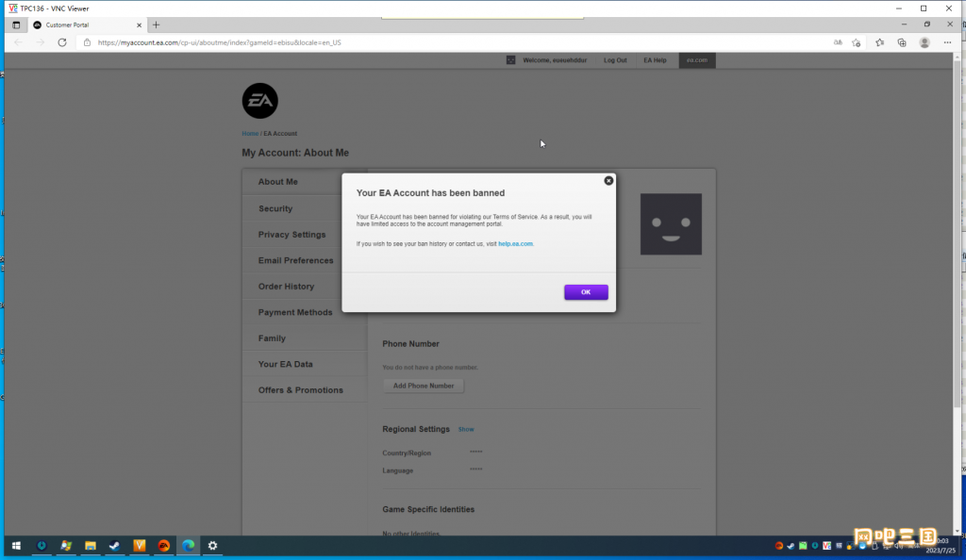
Task: Open the round blue power-icon app in taskbar
Action: click(x=42, y=546)
